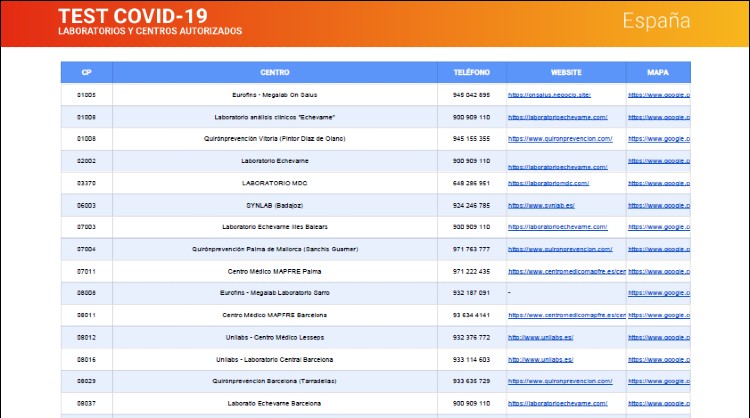The height and width of the screenshot is (418, 750).
Task: Select the phone number 932 376 772
Action: (472, 338)
